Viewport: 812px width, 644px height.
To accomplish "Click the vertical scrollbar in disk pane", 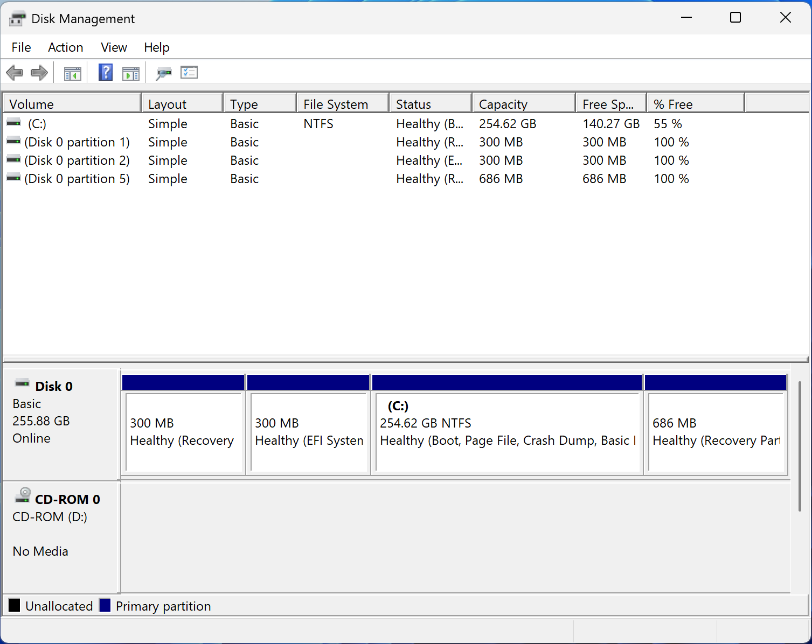I will pyautogui.click(x=800, y=447).
